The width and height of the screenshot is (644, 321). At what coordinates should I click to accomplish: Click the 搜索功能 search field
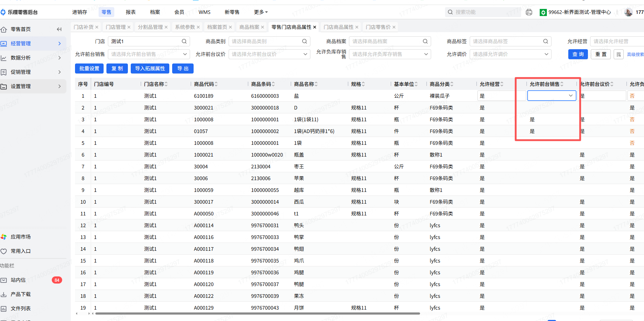pyautogui.click(x=482, y=12)
